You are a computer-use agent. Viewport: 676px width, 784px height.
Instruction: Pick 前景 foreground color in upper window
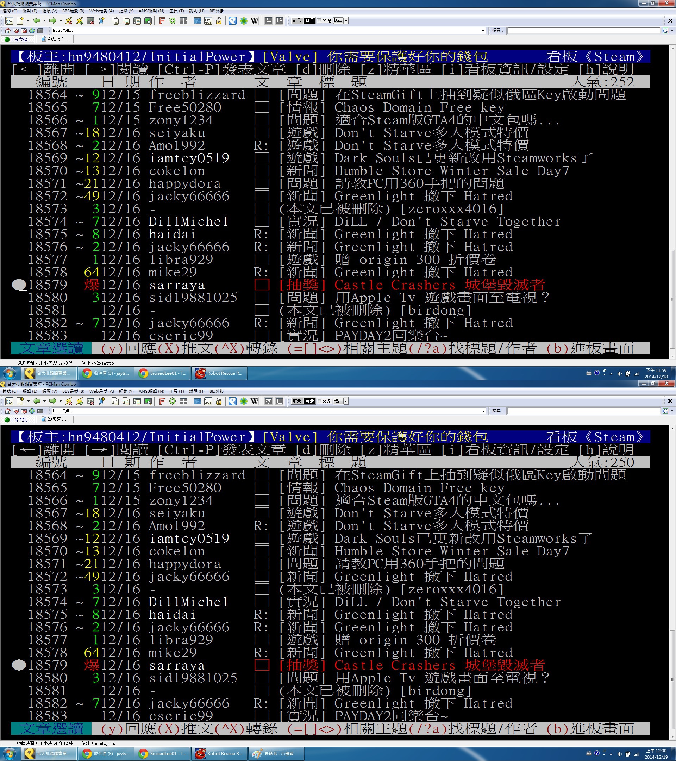[x=296, y=21]
